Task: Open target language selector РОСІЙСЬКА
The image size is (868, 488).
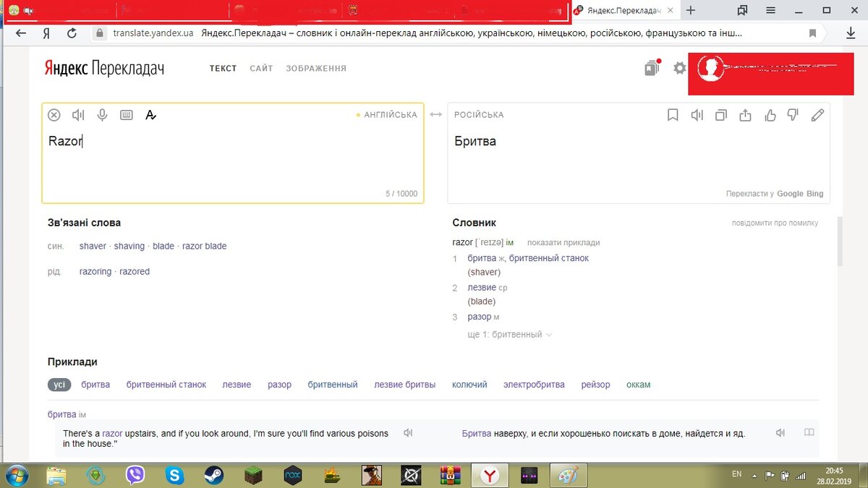Action: (x=479, y=115)
